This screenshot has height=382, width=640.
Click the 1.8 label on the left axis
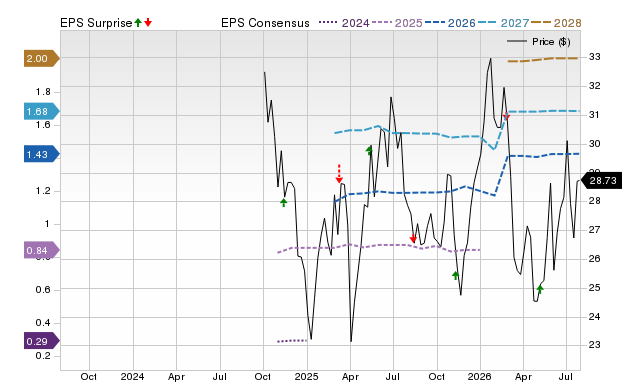43,92
